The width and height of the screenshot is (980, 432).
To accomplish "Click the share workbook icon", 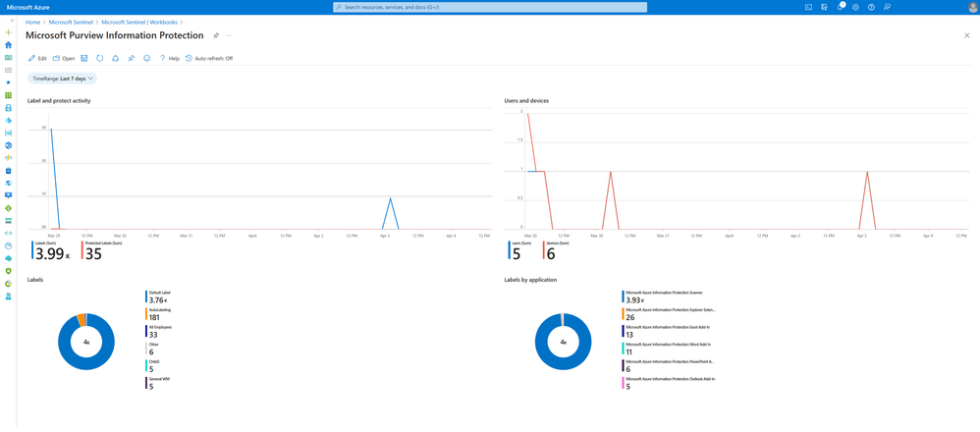I will 115,58.
